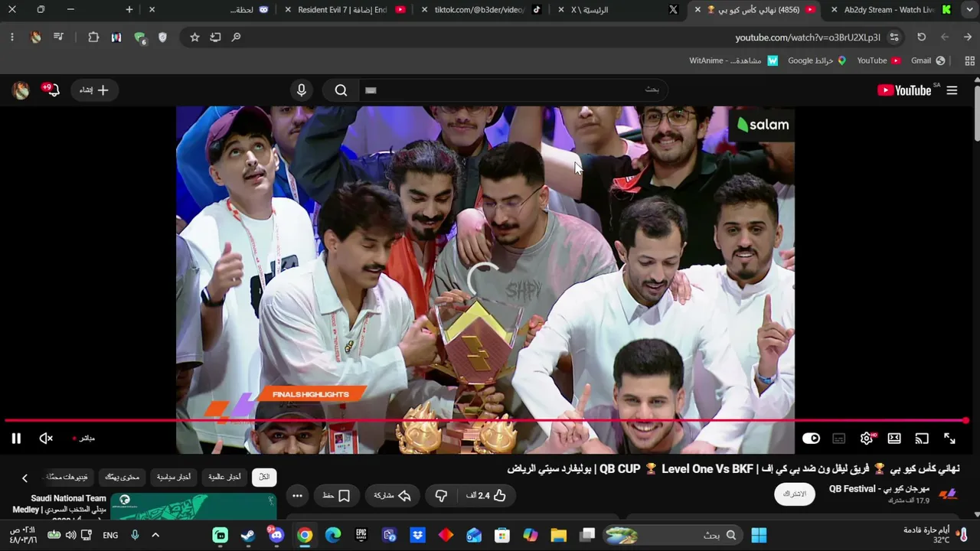Image resolution: width=980 pixels, height=551 pixels.
Task: Open the player settings gear
Action: (867, 439)
